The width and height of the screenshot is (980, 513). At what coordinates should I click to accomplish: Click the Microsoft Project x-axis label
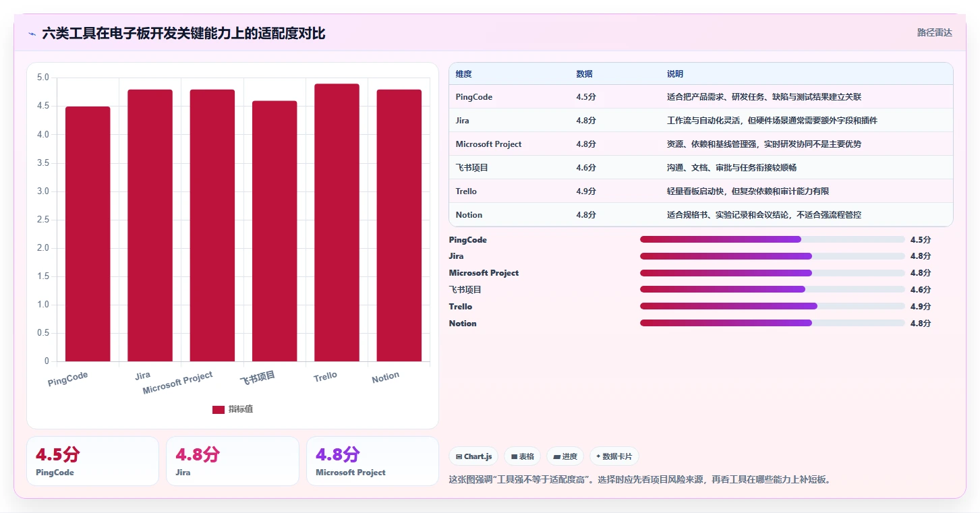(178, 383)
